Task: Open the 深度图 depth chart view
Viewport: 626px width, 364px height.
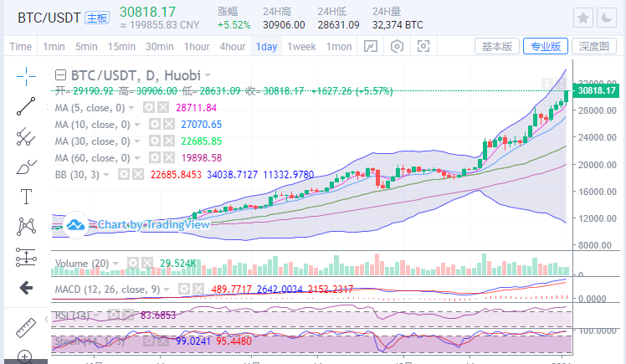Action: pos(593,47)
